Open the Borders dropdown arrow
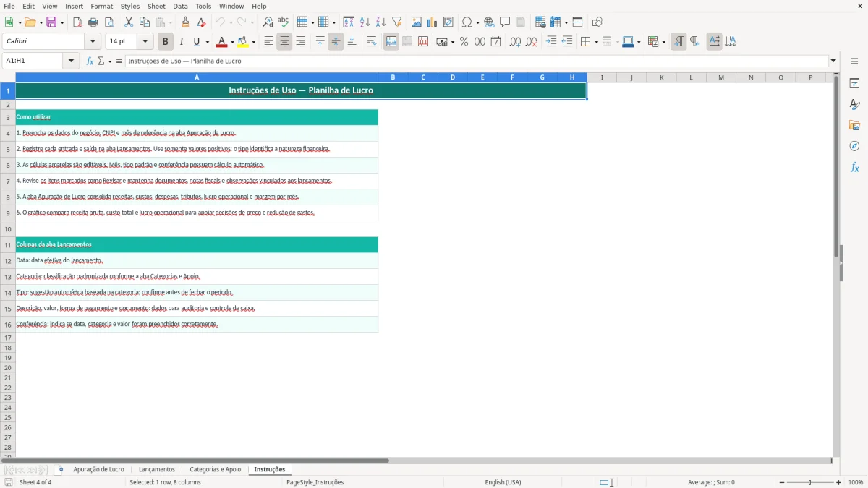The width and height of the screenshot is (868, 488). [596, 42]
